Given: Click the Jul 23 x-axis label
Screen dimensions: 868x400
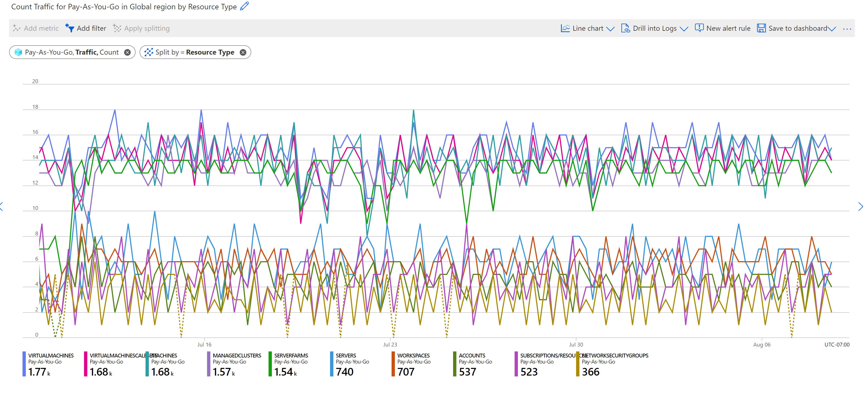Looking at the screenshot, I should tap(390, 345).
